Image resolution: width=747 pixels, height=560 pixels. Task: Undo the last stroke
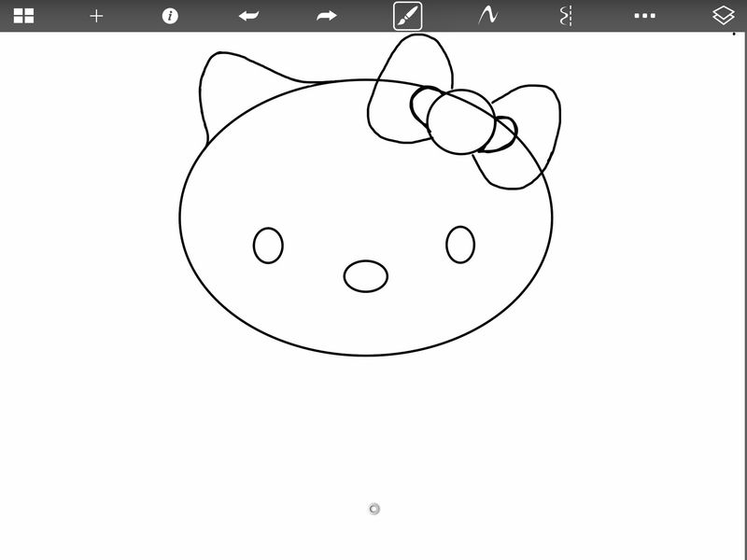tap(248, 16)
